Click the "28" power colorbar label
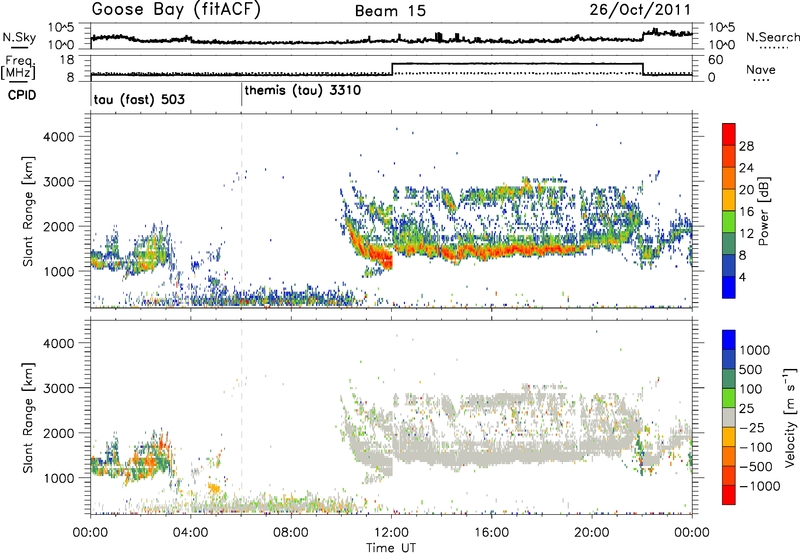The height and width of the screenshot is (554, 800). click(x=746, y=146)
